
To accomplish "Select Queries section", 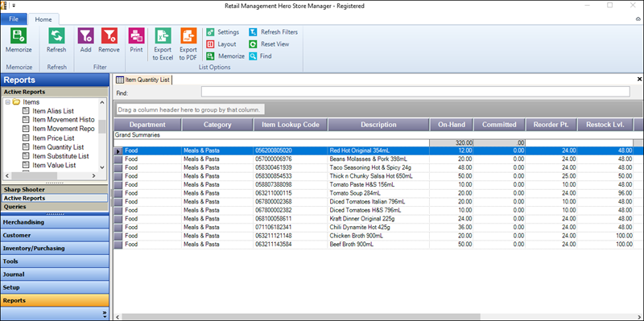I will (x=54, y=207).
